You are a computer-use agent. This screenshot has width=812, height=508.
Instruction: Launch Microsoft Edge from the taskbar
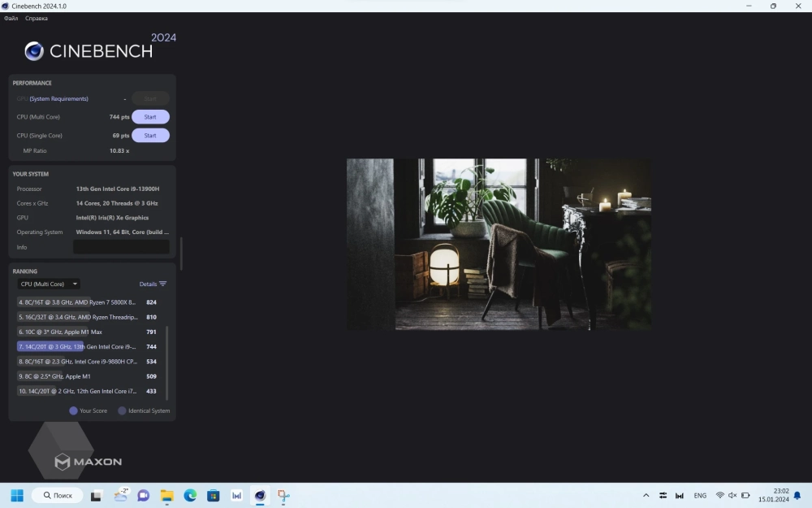point(190,495)
